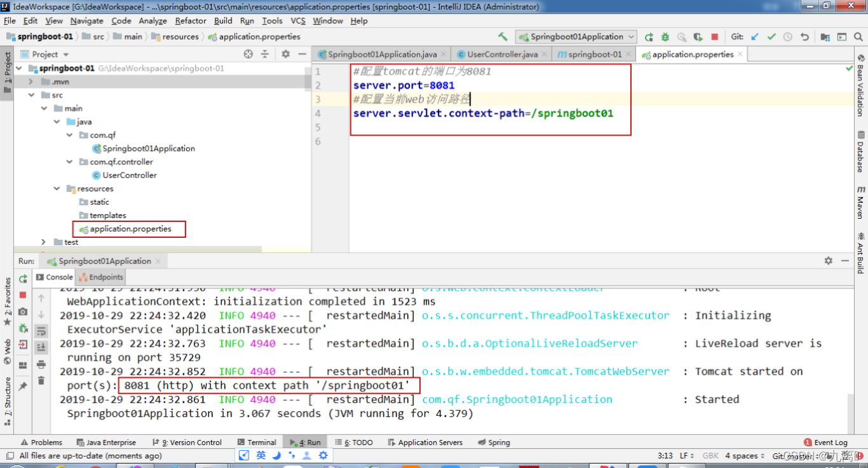Click the LF line separator in status bar
868x468 pixels.
click(x=687, y=455)
